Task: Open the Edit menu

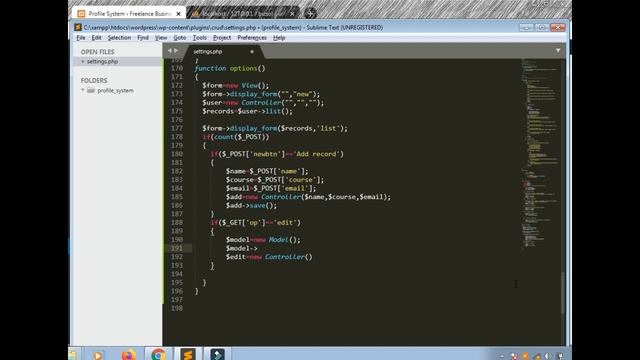Action: (96, 38)
